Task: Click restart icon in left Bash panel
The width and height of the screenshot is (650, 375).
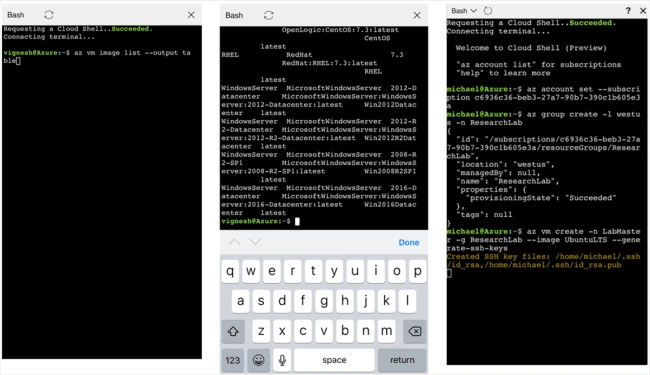Action: (x=49, y=15)
